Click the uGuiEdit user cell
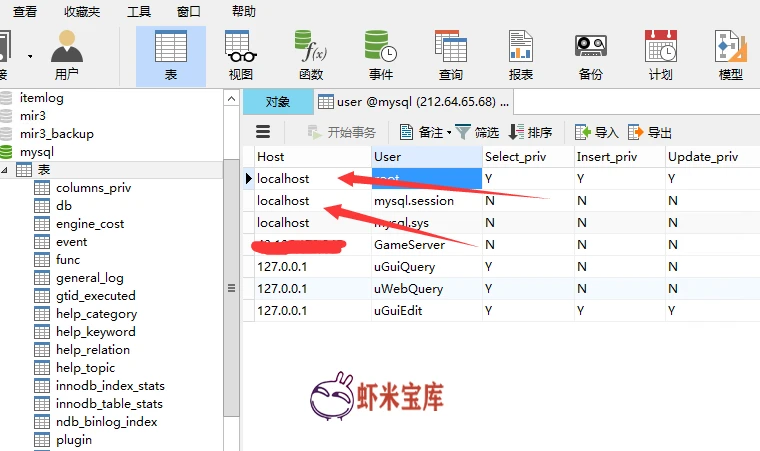760x451 pixels. [427, 310]
